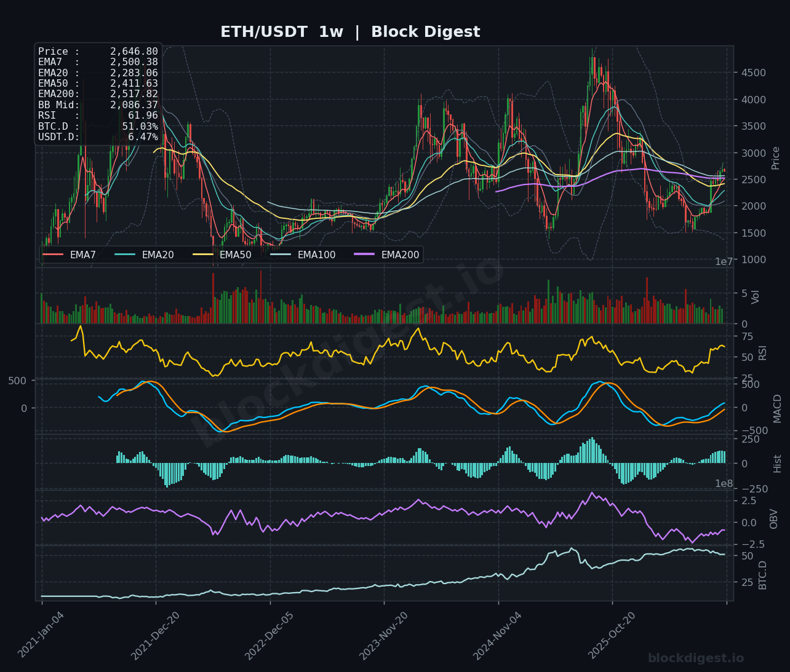Select the EMA7 legend entry

pyautogui.click(x=70, y=255)
